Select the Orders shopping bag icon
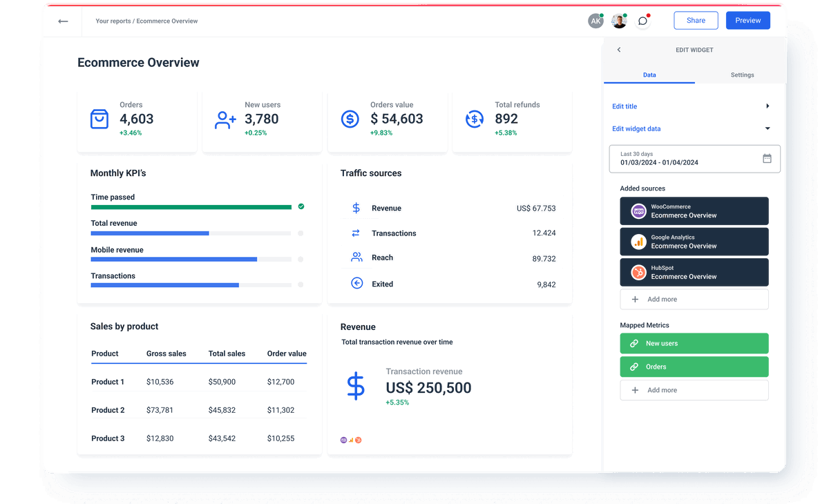829x504 pixels. (x=100, y=119)
